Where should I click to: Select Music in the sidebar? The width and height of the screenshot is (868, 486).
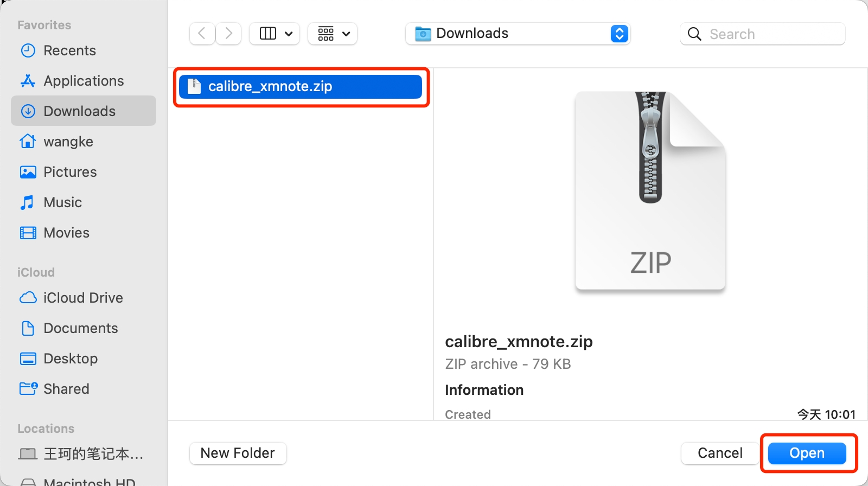pyautogui.click(x=62, y=202)
